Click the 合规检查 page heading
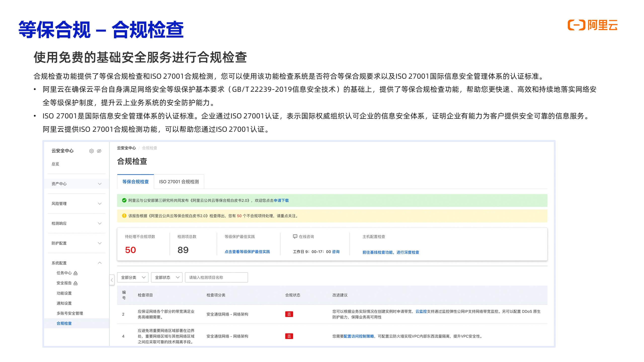 click(x=132, y=161)
